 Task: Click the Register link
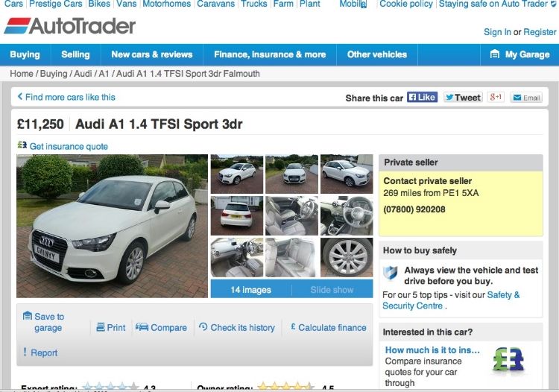click(540, 32)
